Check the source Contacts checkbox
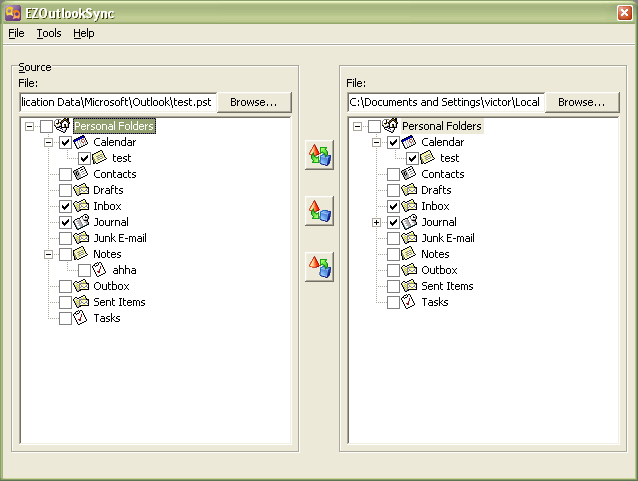The height and width of the screenshot is (481, 638). [x=66, y=174]
